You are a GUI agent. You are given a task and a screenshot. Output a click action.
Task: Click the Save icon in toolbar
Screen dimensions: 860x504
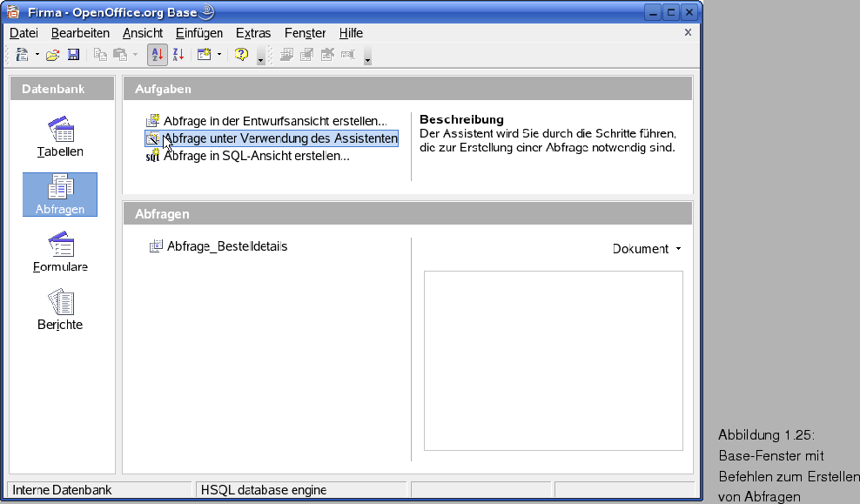point(74,55)
